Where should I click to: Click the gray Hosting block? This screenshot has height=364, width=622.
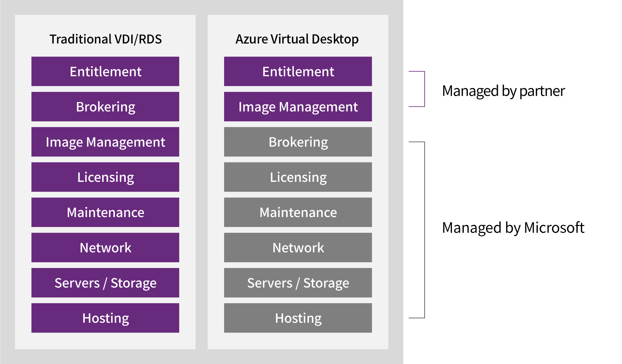click(x=298, y=318)
